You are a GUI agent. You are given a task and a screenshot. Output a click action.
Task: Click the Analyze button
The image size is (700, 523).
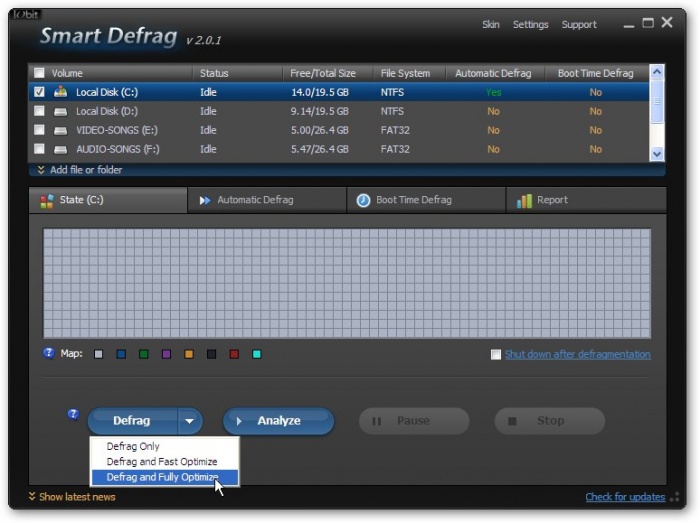point(279,421)
